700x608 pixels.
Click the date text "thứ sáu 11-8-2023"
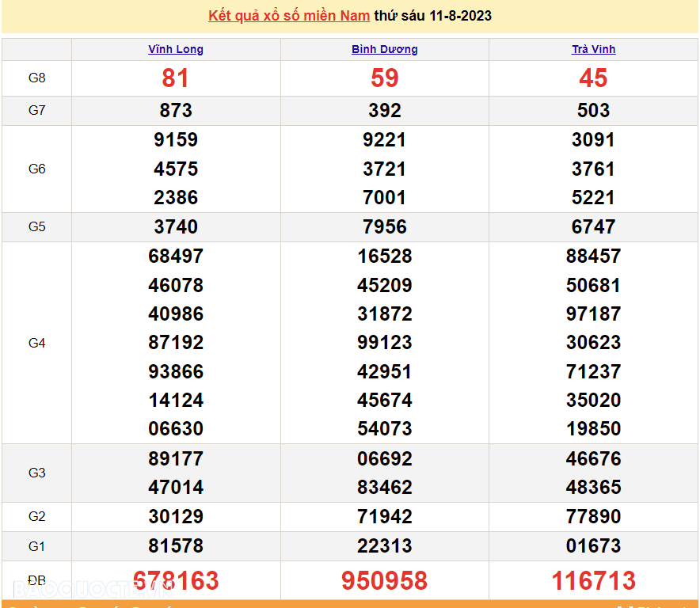click(x=432, y=16)
